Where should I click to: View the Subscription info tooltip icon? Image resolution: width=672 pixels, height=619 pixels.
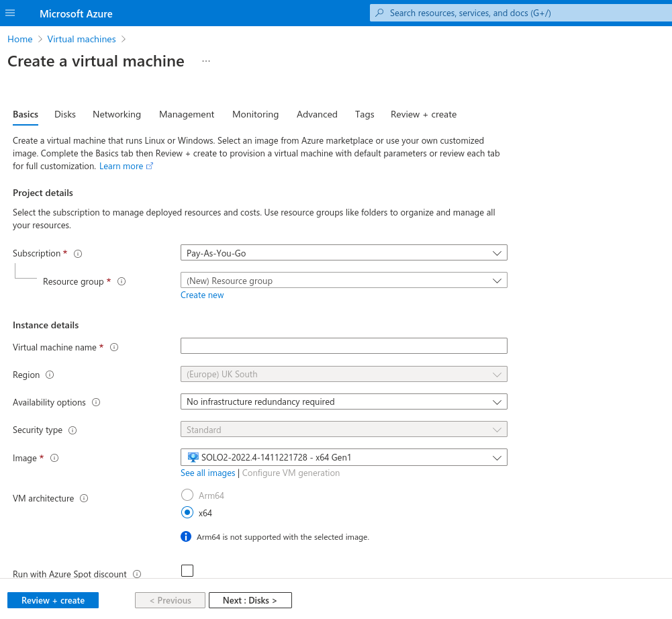(x=78, y=253)
